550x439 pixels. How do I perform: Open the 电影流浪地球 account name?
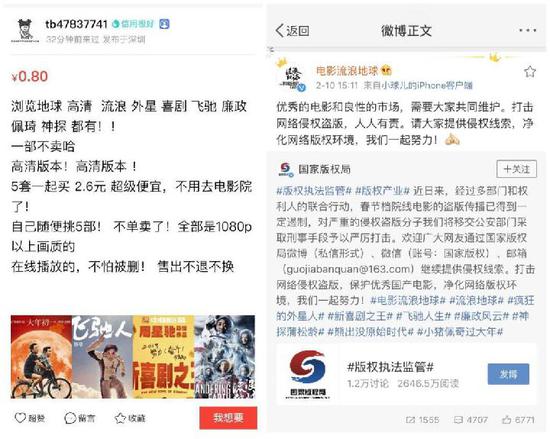click(347, 71)
